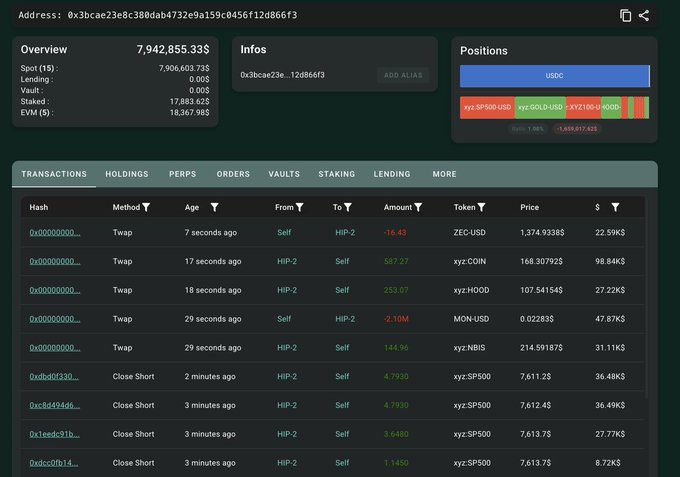
Task: Click HIP-2 sender in xyz:COIN row
Action: 287,261
